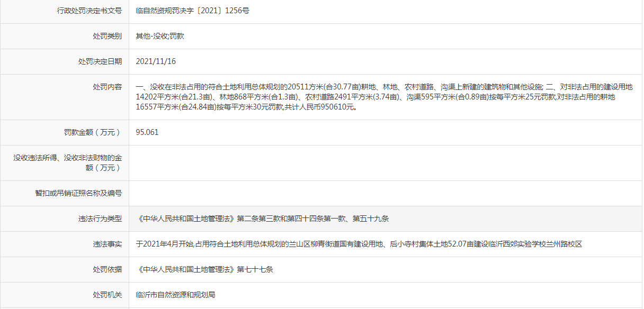Click the 处罚内容 row label
The height and width of the screenshot is (309, 644).
[x=106, y=87]
